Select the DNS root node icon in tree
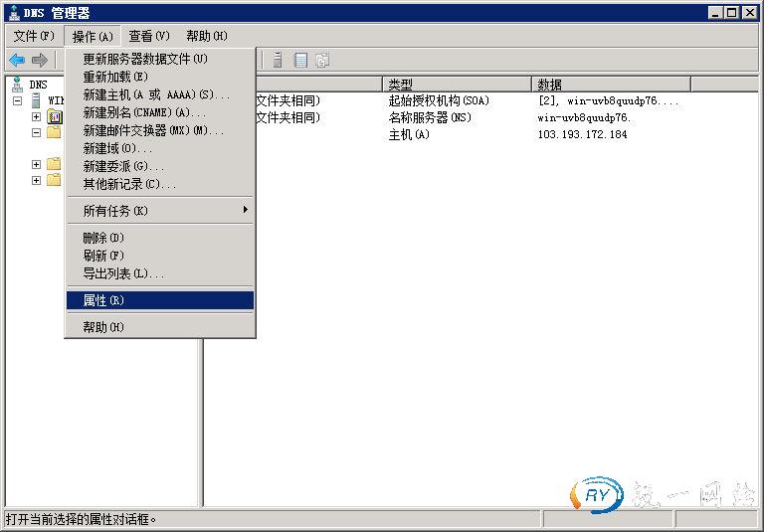This screenshot has height=532, width=764. (x=18, y=85)
